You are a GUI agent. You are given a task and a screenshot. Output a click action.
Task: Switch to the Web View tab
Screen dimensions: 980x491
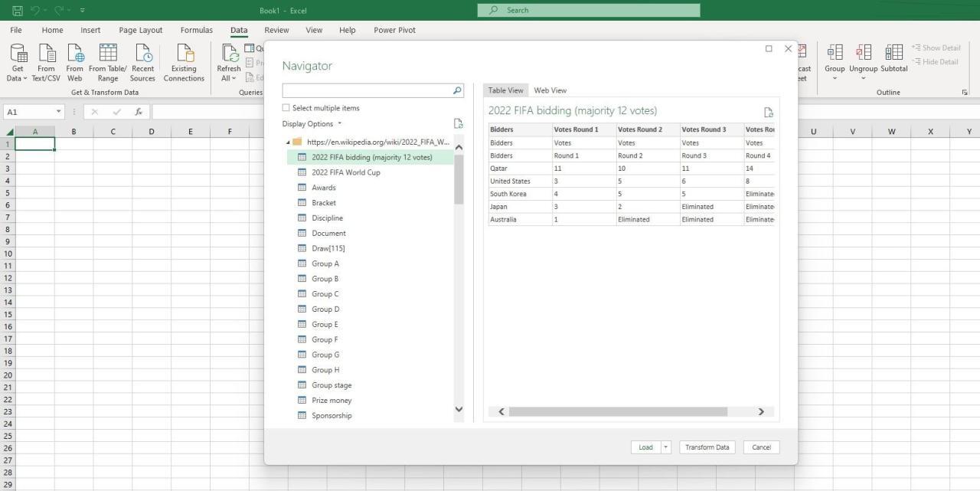[550, 90]
